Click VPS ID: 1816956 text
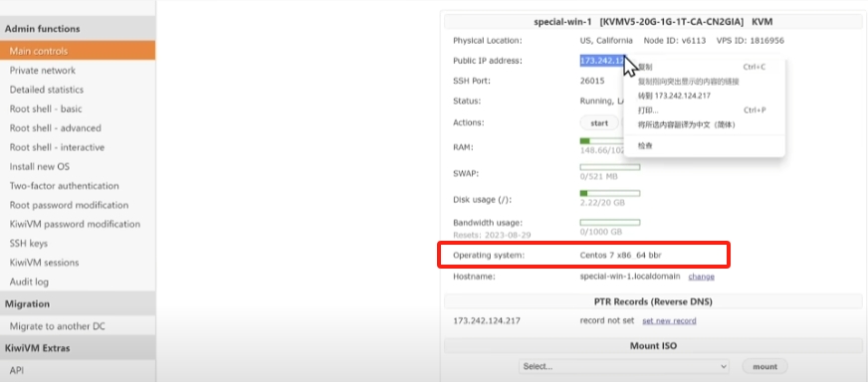This screenshot has height=382, width=868. [x=751, y=41]
